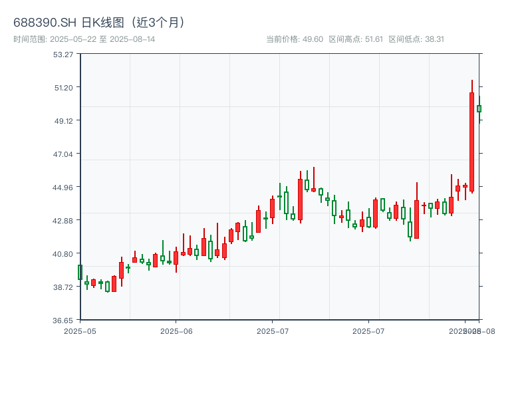The image size is (532, 399).
Task: Click the 49.12 y-axis label
Action: (x=64, y=121)
